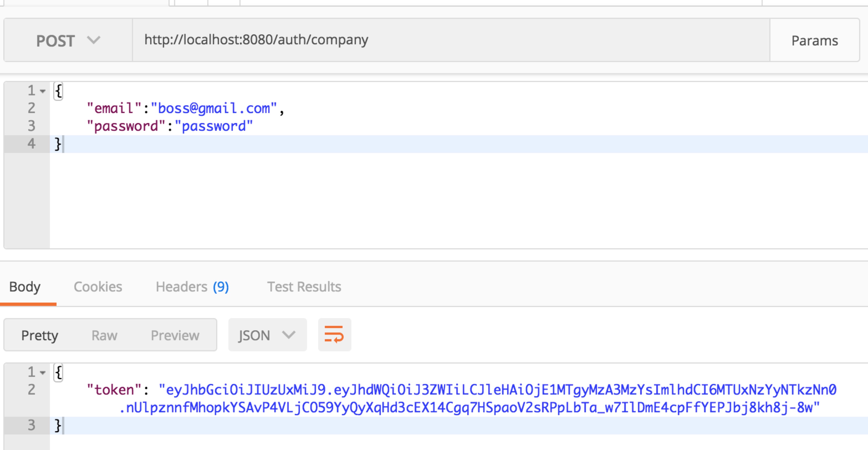
Task: Click the "password" value in request body
Action: point(214,126)
